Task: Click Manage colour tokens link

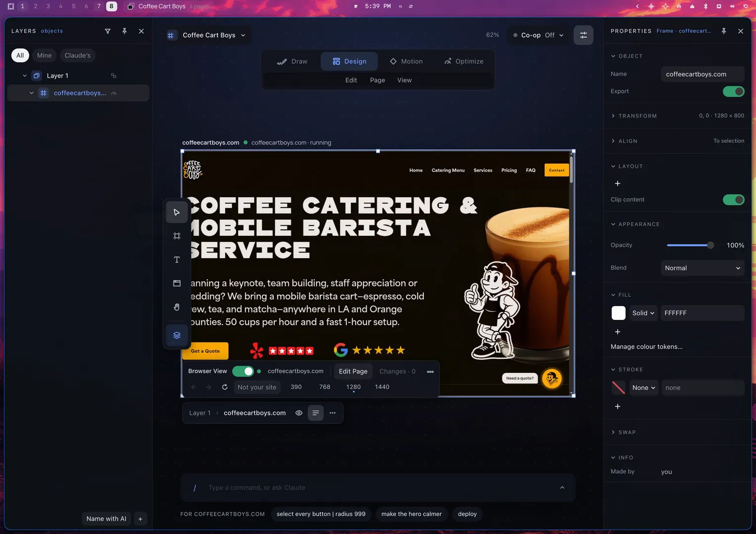Action: point(646,347)
